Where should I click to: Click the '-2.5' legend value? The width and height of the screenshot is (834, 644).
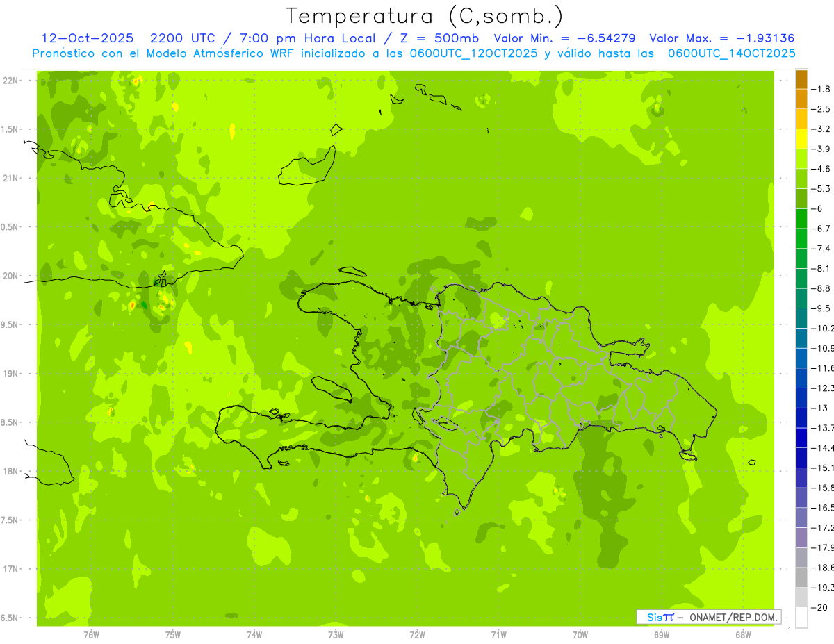[822, 109]
